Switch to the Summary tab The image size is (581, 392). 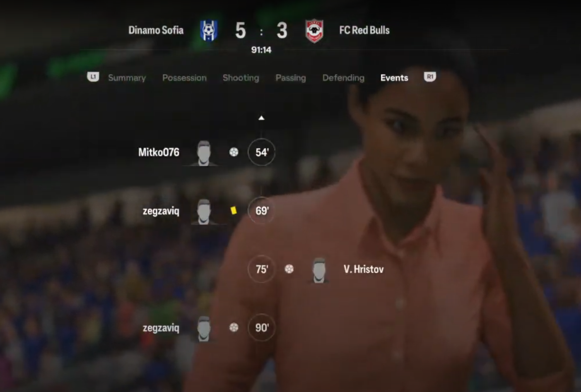127,78
